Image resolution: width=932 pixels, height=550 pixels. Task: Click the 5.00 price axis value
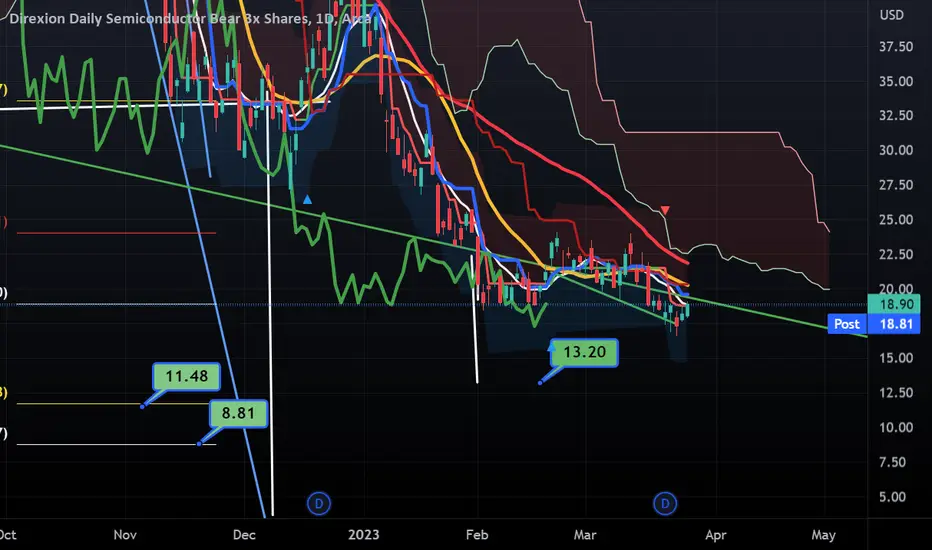892,496
